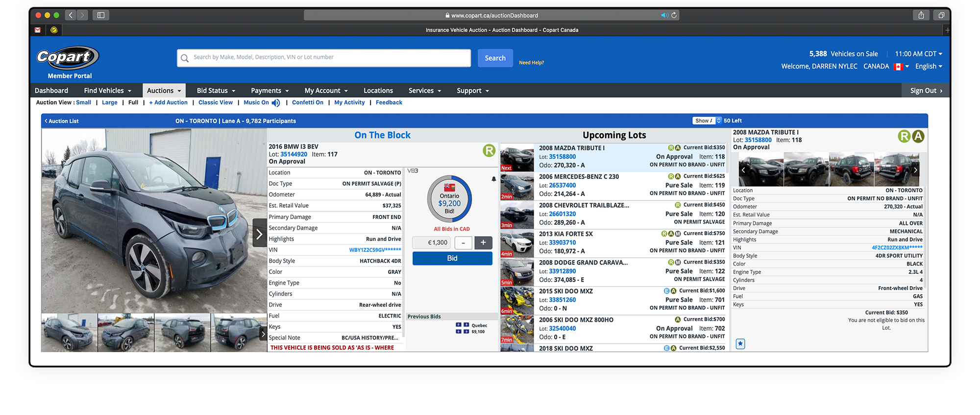Image resolution: width=980 pixels, height=415 pixels.
Task: Increase bid amount with plus button
Action: 483,243
